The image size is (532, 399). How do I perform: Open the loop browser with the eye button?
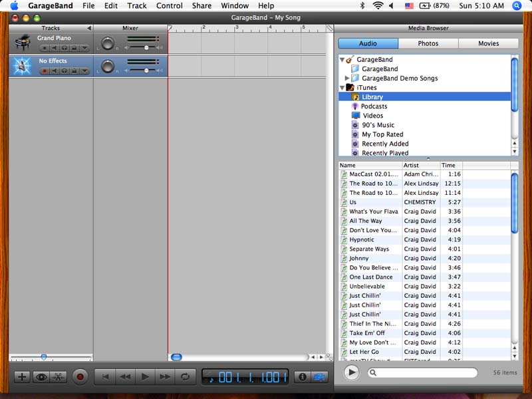pyautogui.click(x=41, y=377)
